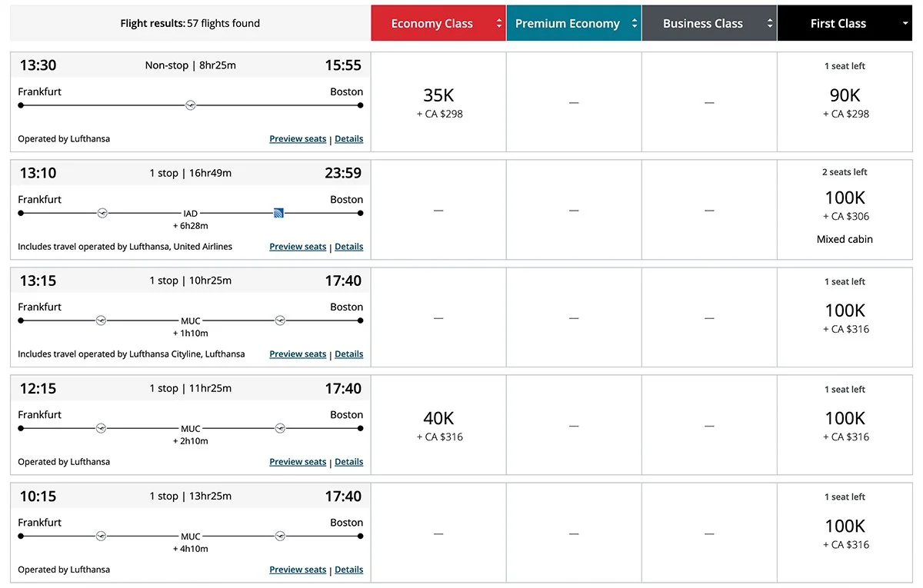The image size is (923, 588).
Task: Click '+ 6h28m' layover text
Action: click(x=191, y=226)
